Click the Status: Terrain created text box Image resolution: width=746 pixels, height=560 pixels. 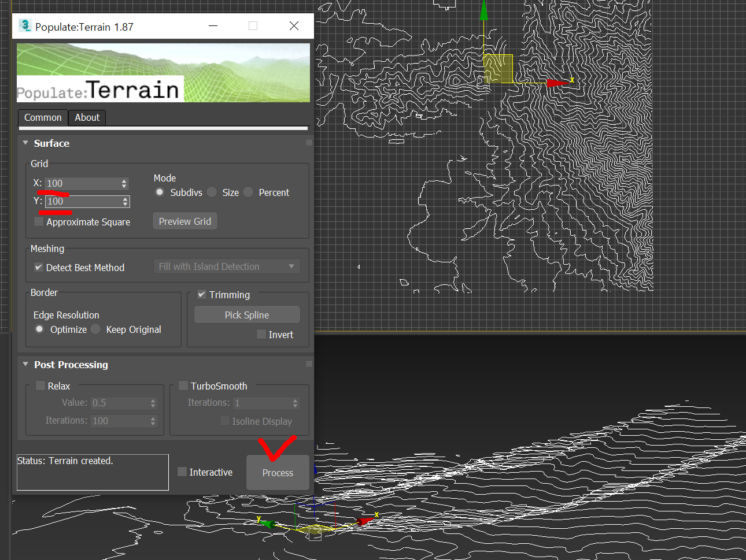coord(93,472)
